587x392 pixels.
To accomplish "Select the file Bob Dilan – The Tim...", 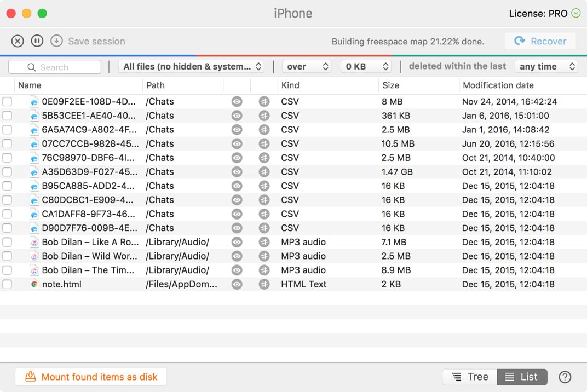I will (88, 270).
